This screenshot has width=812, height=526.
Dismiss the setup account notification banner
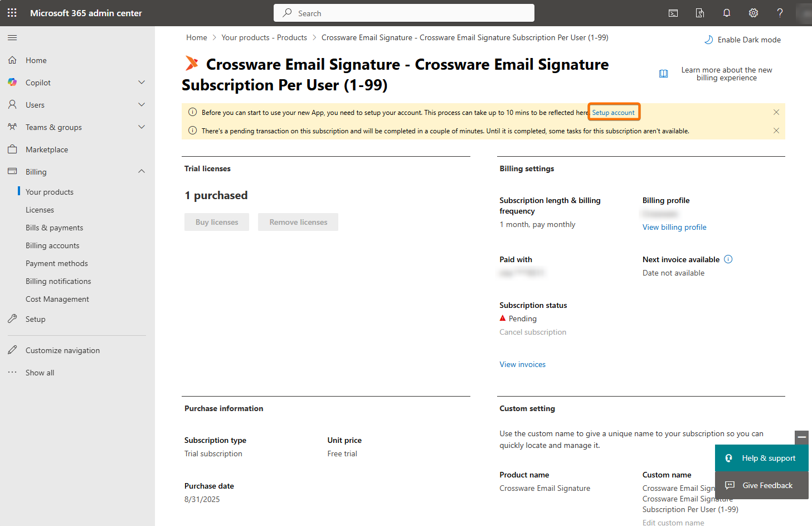pos(776,112)
